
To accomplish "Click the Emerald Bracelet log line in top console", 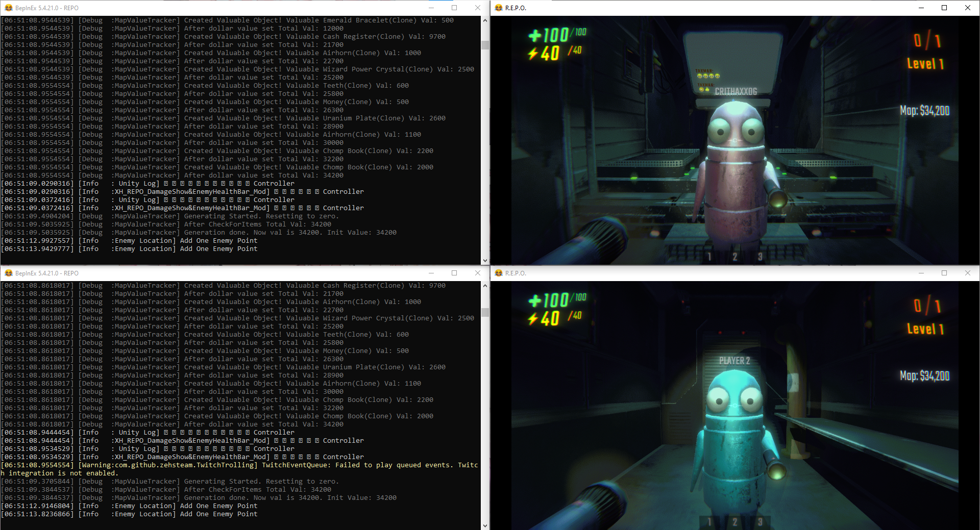I will point(227,20).
